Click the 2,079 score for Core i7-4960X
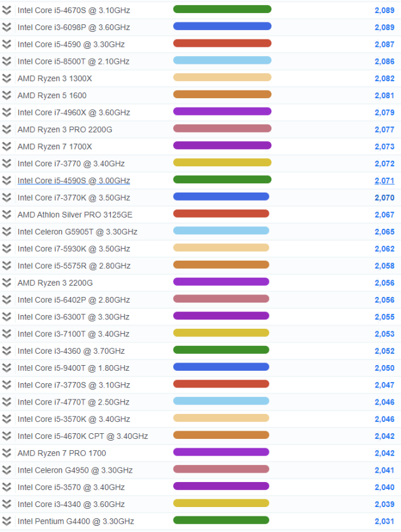This screenshot has width=401, height=532. tap(384, 113)
